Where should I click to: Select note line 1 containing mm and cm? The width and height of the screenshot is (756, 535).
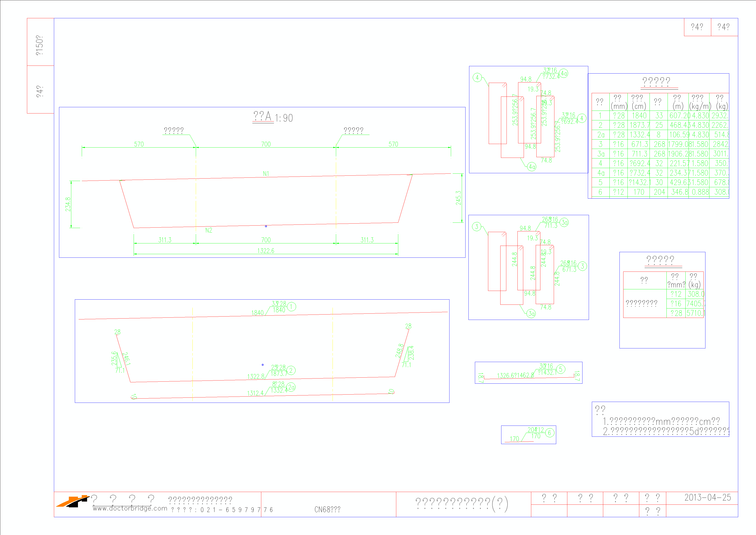[661, 422]
